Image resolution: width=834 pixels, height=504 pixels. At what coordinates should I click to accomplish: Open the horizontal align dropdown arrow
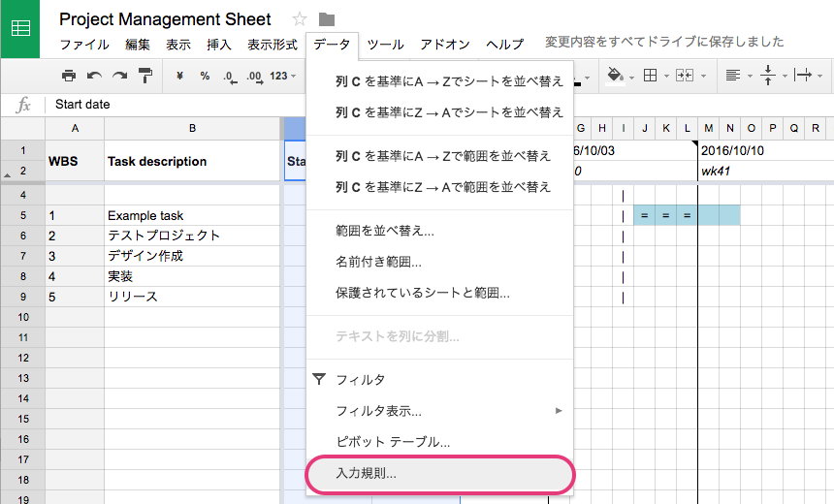pyautogui.click(x=750, y=77)
